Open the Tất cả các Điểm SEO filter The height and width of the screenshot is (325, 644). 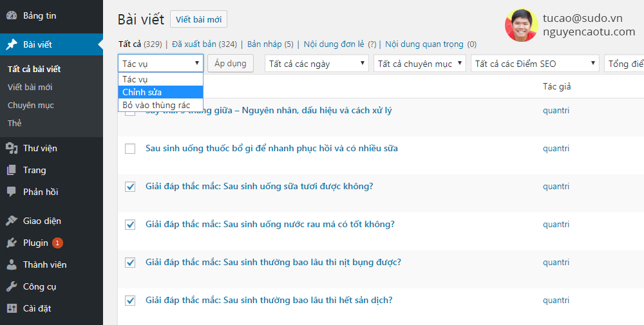tap(535, 64)
